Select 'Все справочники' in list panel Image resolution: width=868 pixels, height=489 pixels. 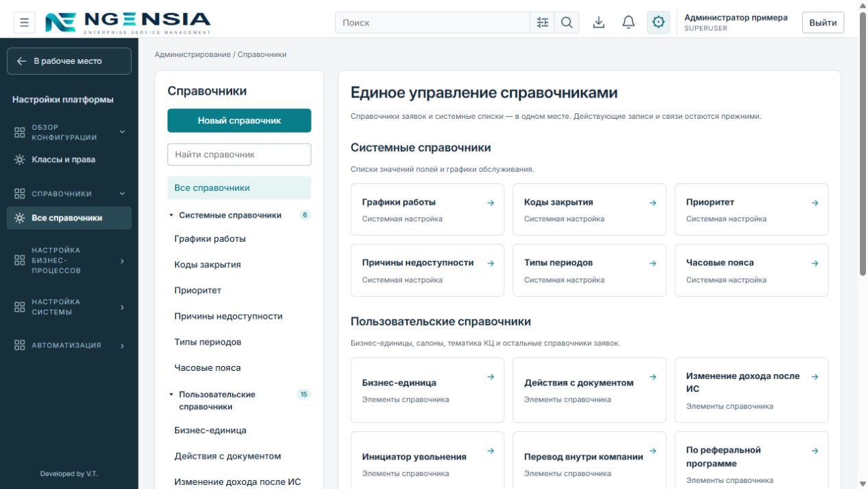tap(239, 188)
